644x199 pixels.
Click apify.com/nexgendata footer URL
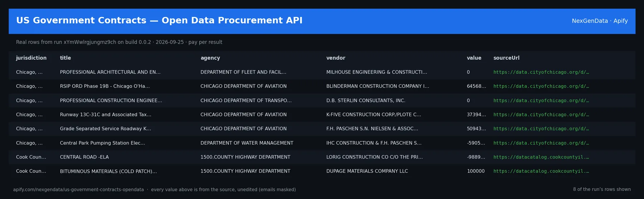[78, 190]
